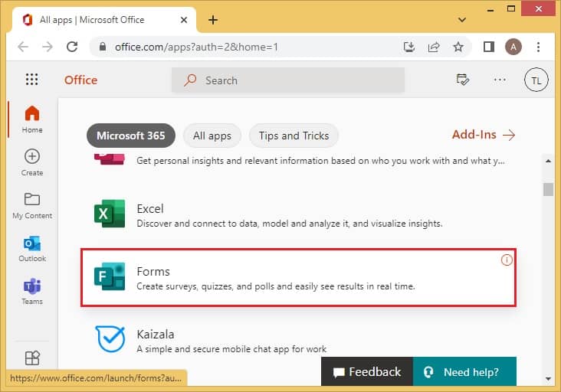Image resolution: width=561 pixels, height=392 pixels.
Task: Reload the page
Action: point(72,47)
